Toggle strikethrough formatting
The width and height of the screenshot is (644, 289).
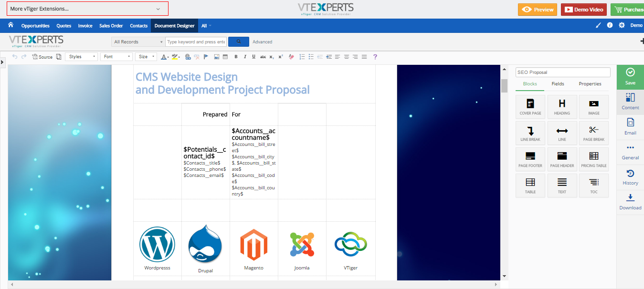[263, 57]
